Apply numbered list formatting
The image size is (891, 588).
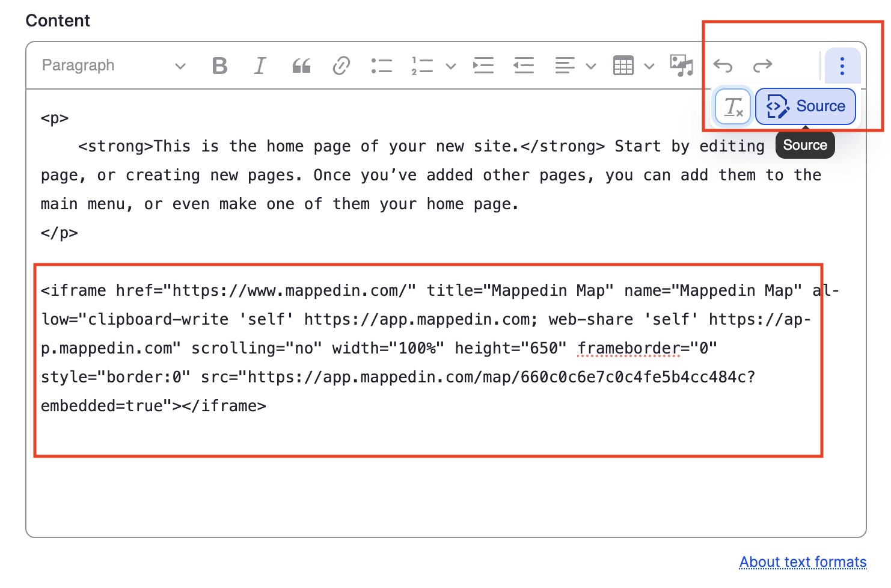click(x=422, y=66)
